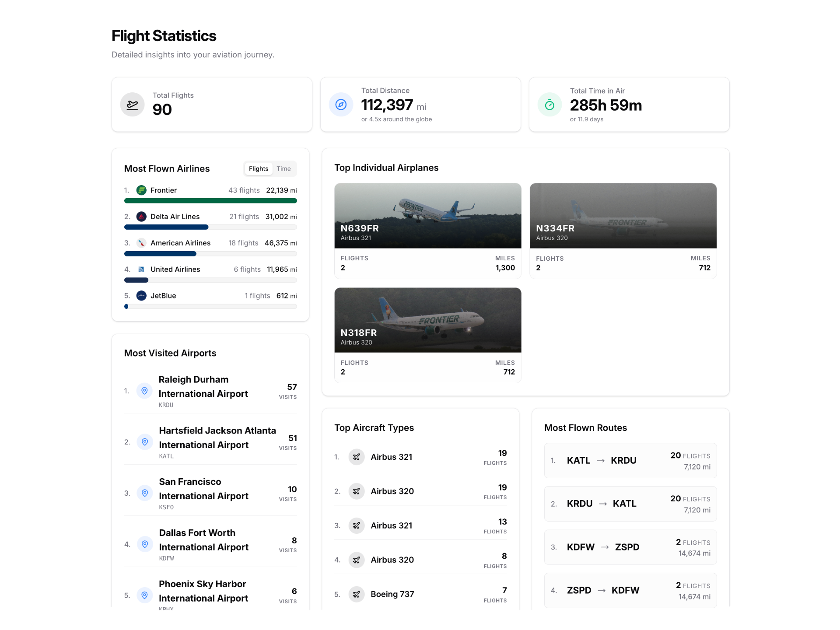Click the Total Distance compass icon
840x630 pixels.
(341, 105)
